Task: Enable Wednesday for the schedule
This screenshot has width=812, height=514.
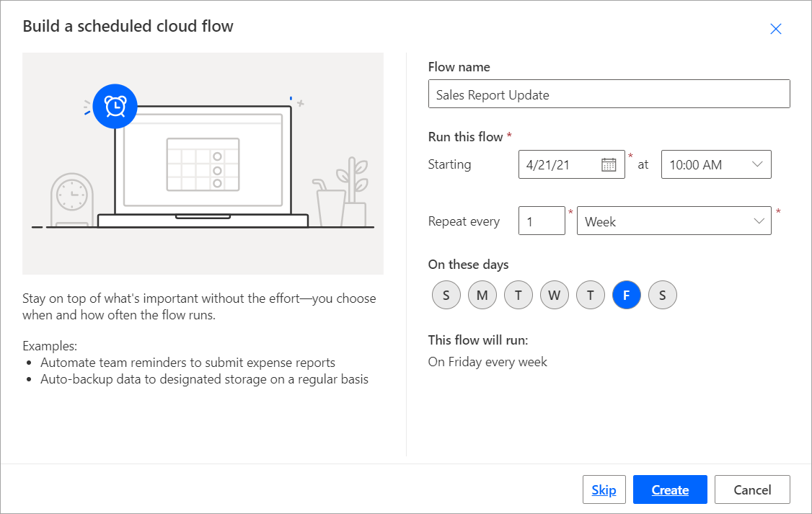Action: 554,295
